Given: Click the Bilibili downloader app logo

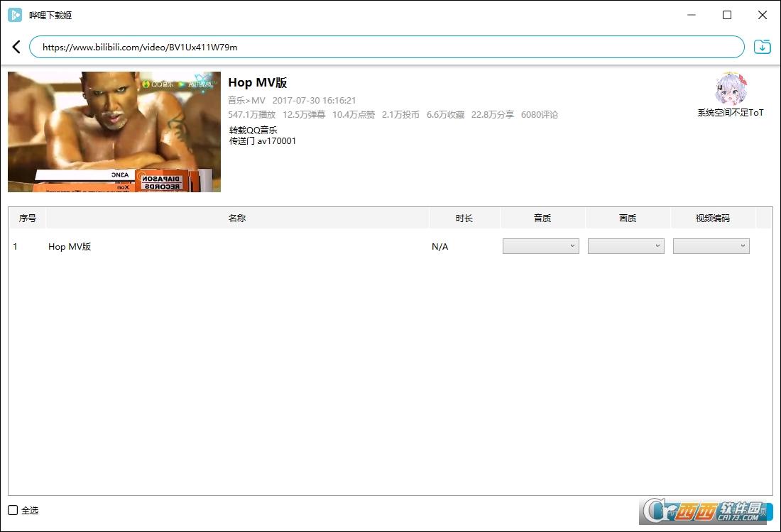Looking at the screenshot, I should (x=15, y=15).
